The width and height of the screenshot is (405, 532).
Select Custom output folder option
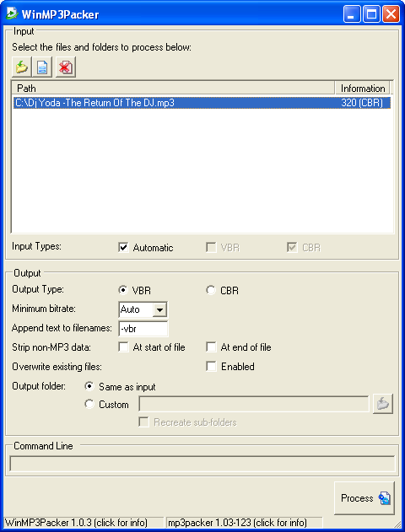pyautogui.click(x=89, y=404)
